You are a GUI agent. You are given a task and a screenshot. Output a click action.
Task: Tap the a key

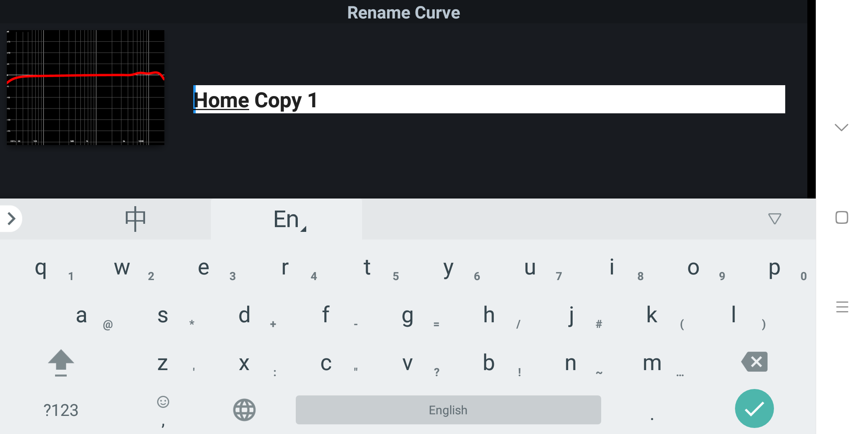point(82,315)
